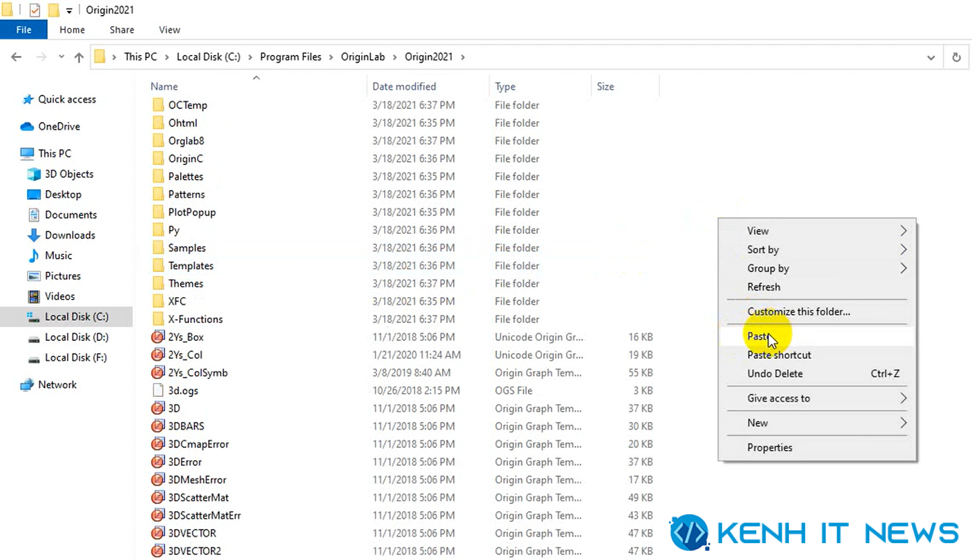This screenshot has width=972, height=560.
Task: Refresh the folder with the address bar icon
Action: (956, 57)
